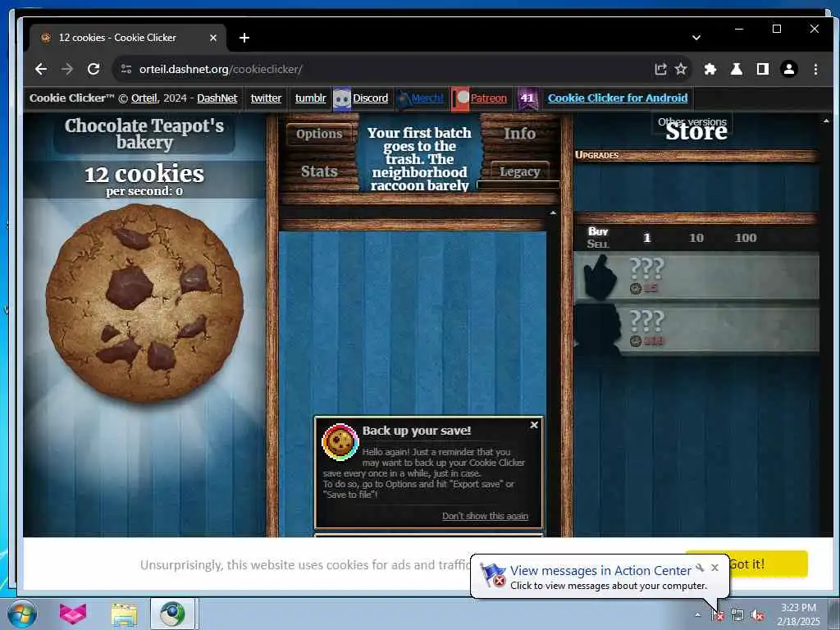840x630 pixels.
Task: Set bulk amount to 100
Action: (745, 238)
